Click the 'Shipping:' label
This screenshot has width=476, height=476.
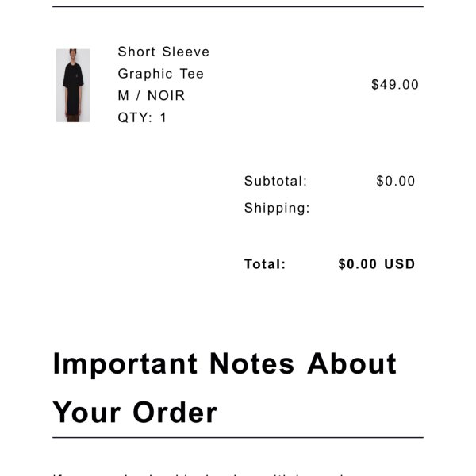pos(277,208)
